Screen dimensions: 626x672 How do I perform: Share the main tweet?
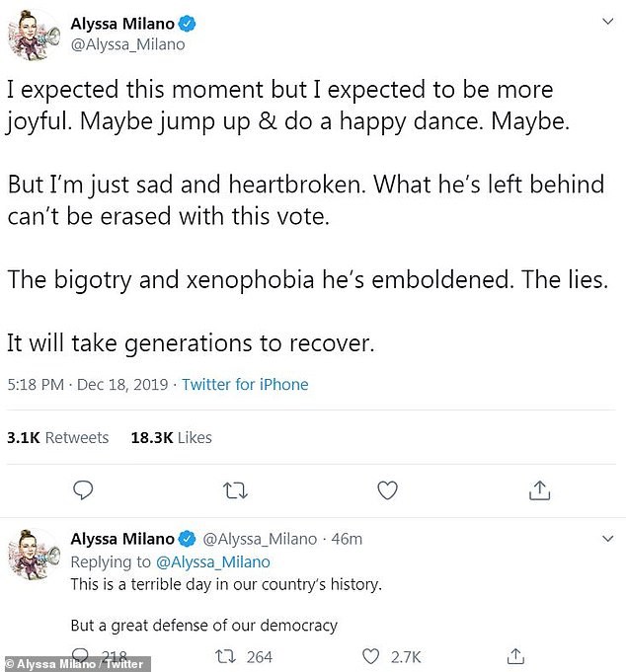(x=540, y=489)
